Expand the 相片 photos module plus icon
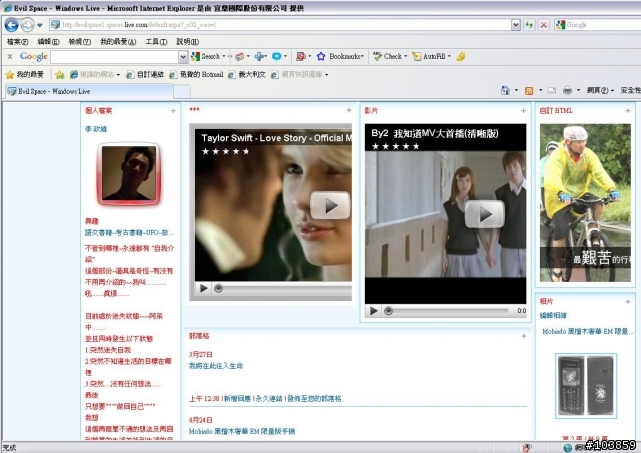Viewport: 641px width, 453px height. (x=628, y=302)
